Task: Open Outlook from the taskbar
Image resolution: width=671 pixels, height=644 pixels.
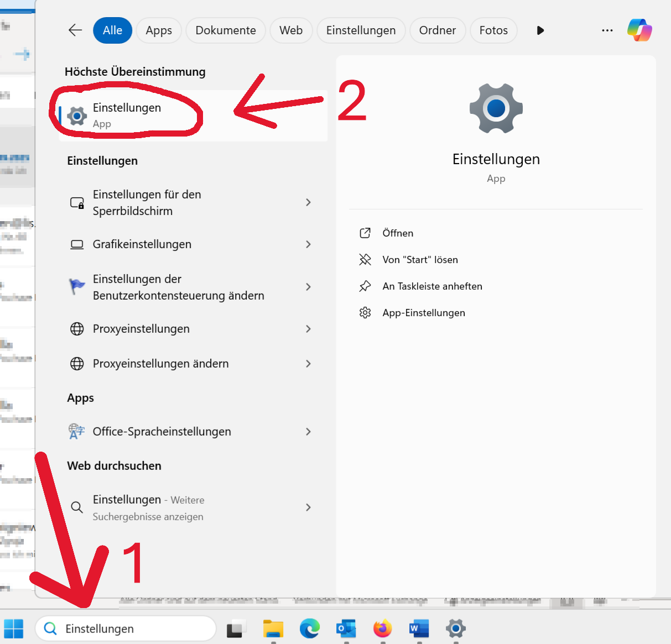Action: [x=346, y=629]
